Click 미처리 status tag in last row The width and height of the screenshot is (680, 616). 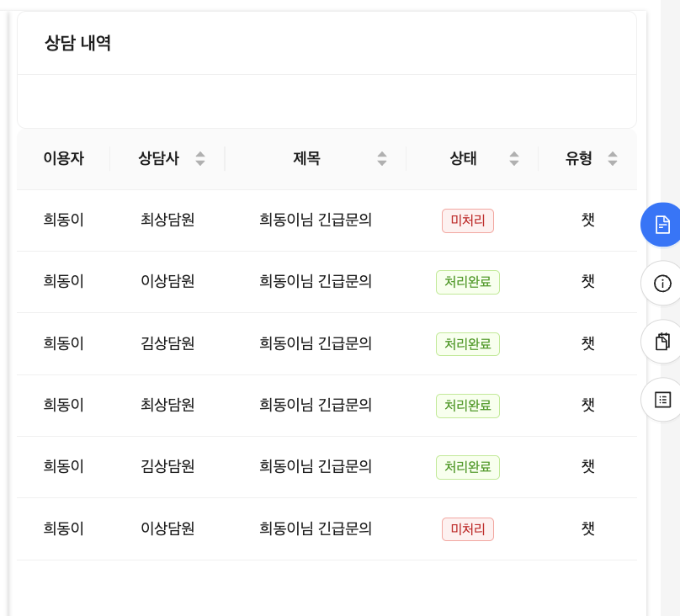(468, 528)
